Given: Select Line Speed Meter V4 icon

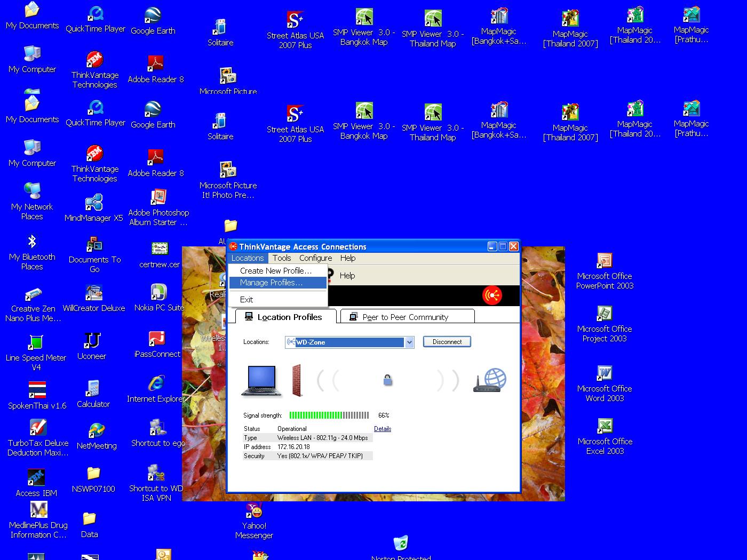Looking at the screenshot, I should click(36, 353).
